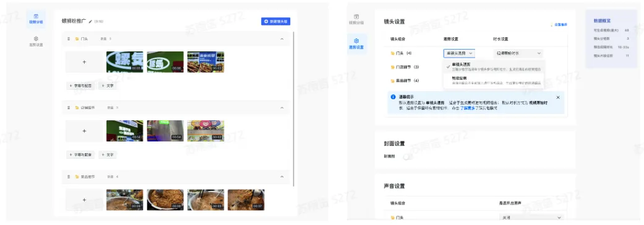Click the folder icon of the 门头 group header
644x225 pixels.
point(77,38)
